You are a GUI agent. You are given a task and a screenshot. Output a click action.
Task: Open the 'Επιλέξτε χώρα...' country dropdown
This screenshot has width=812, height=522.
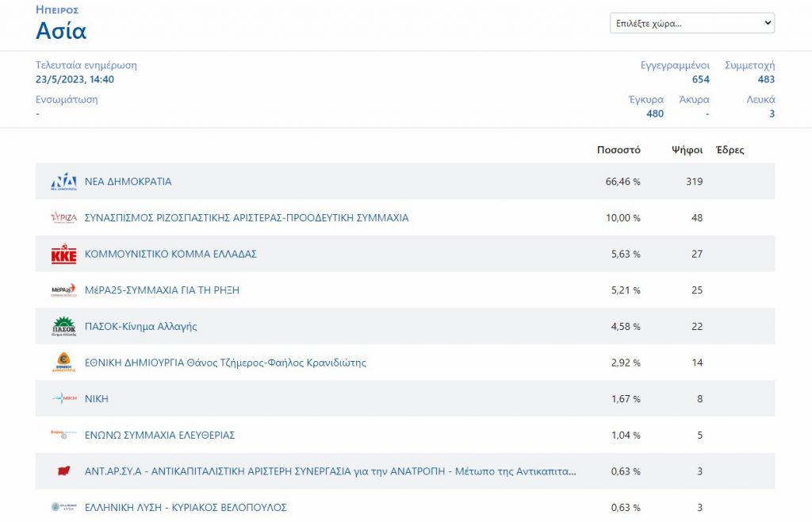pos(691,23)
